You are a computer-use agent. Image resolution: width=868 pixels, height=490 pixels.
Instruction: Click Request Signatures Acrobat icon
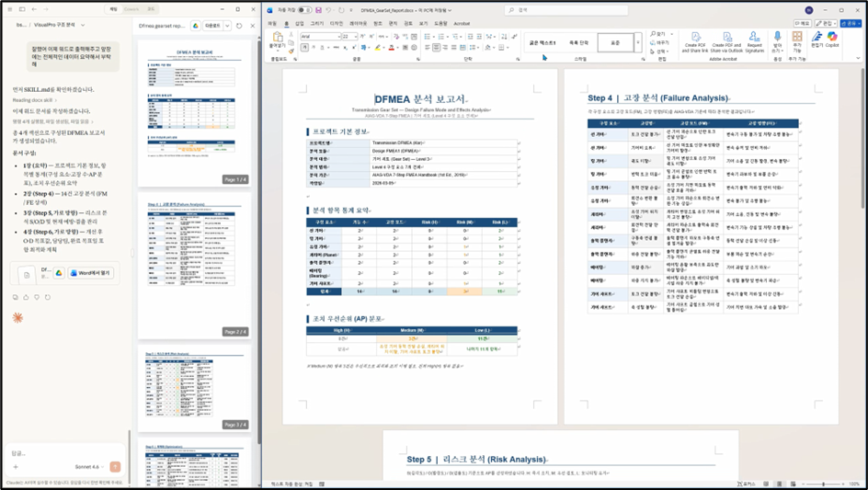point(755,42)
